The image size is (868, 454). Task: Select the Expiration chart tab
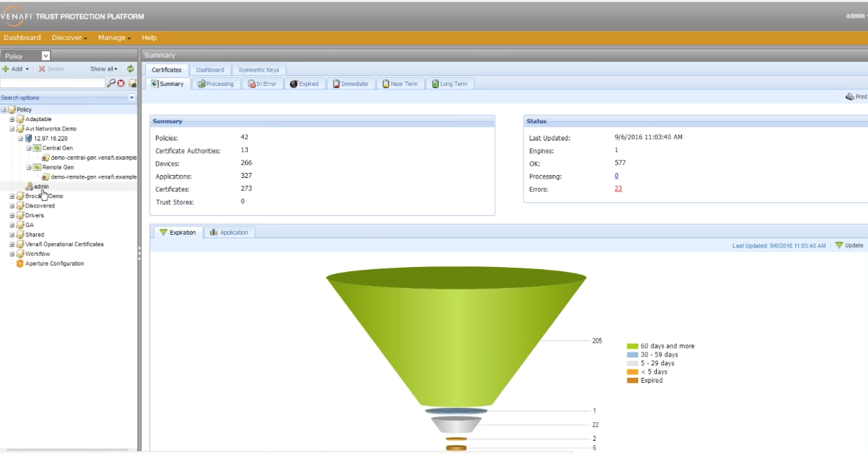177,233
